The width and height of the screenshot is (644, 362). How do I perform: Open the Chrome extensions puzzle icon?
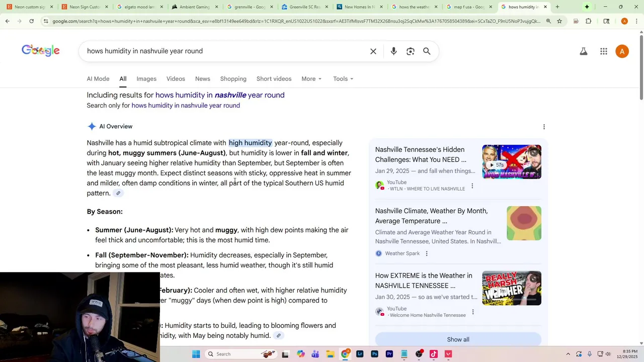click(x=589, y=21)
